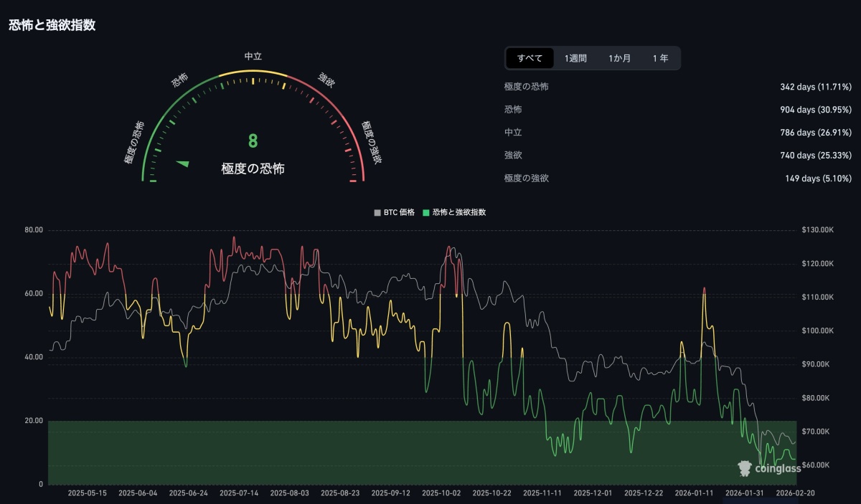Switch to the 1か月 tab
The width and height of the screenshot is (861, 504).
619,58
